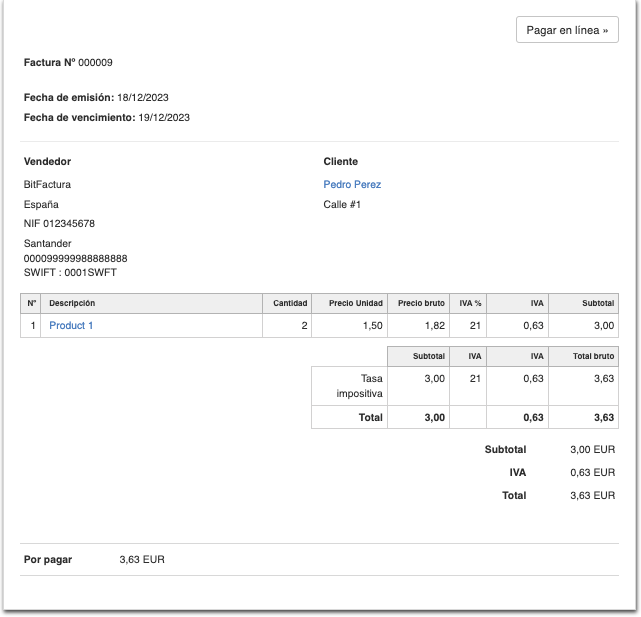The image size is (641, 617).
Task: Select the NIF 012345678 text
Action: click(59, 223)
